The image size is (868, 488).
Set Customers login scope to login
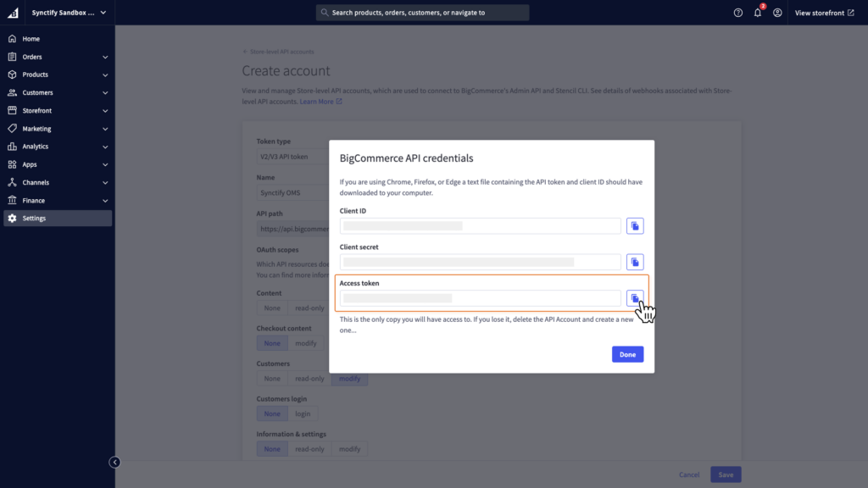click(303, 413)
